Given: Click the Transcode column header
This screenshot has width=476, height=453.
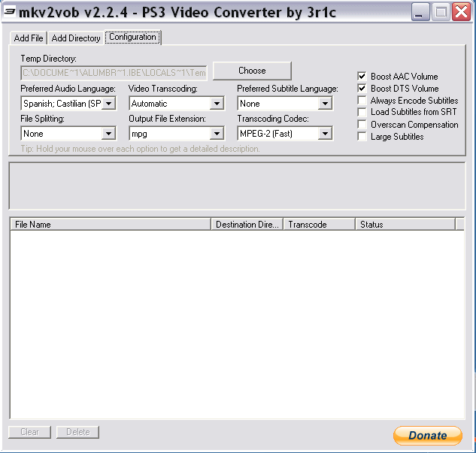Looking at the screenshot, I should (320, 225).
